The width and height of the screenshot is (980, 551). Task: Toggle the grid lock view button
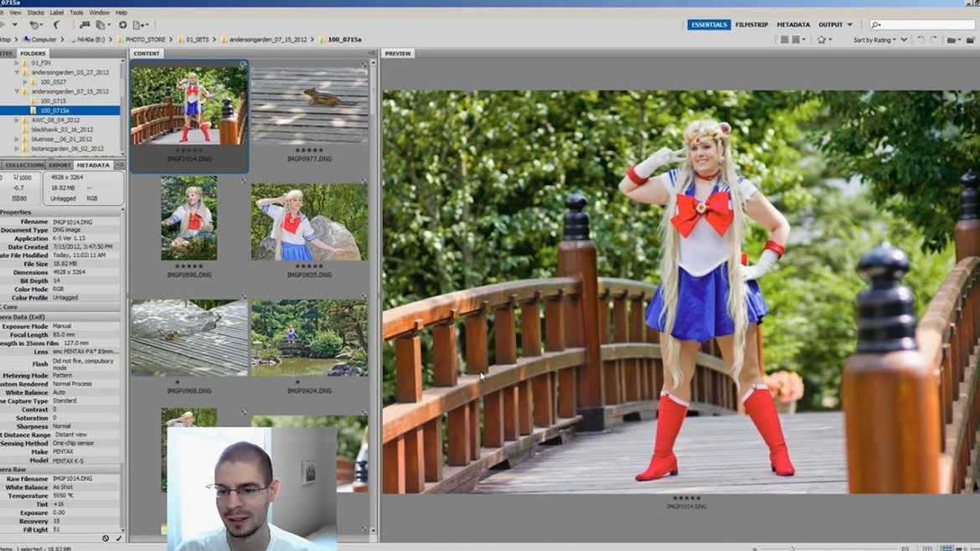click(927, 546)
